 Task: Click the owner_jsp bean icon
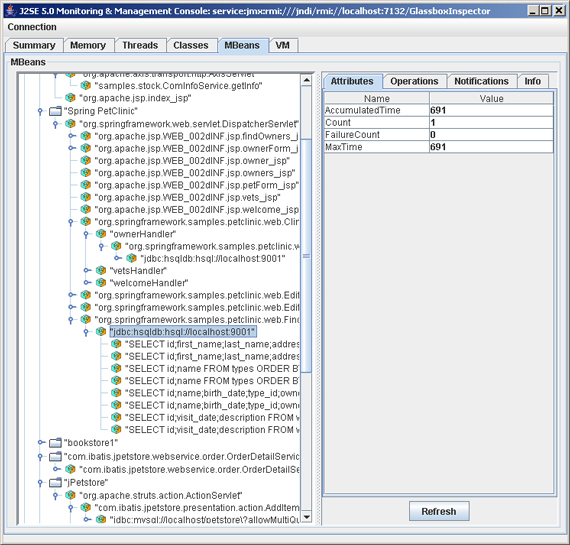(86, 160)
